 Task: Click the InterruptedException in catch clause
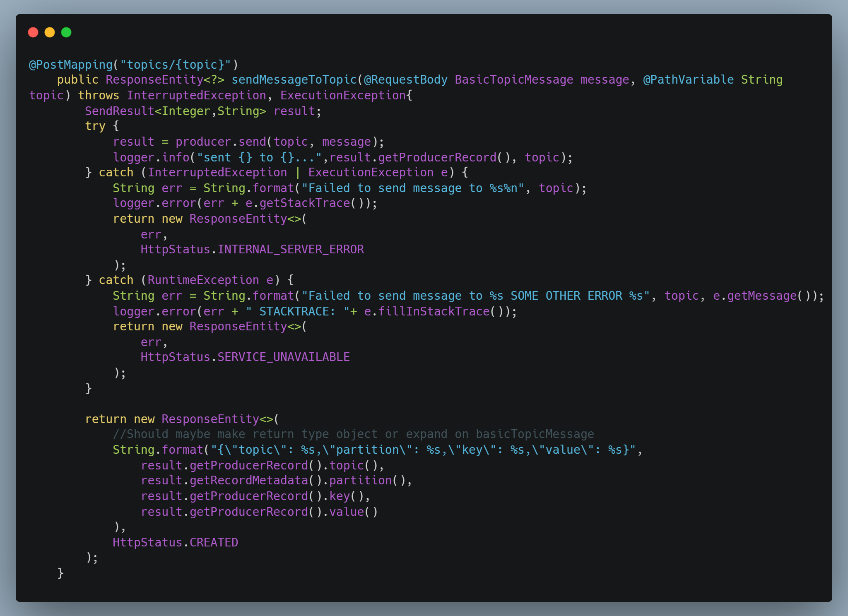pos(217,172)
